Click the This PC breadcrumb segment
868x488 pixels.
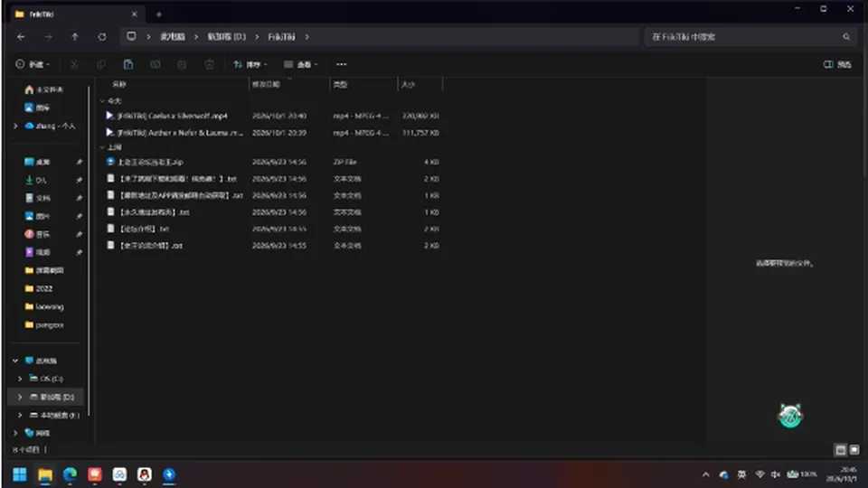(x=172, y=36)
